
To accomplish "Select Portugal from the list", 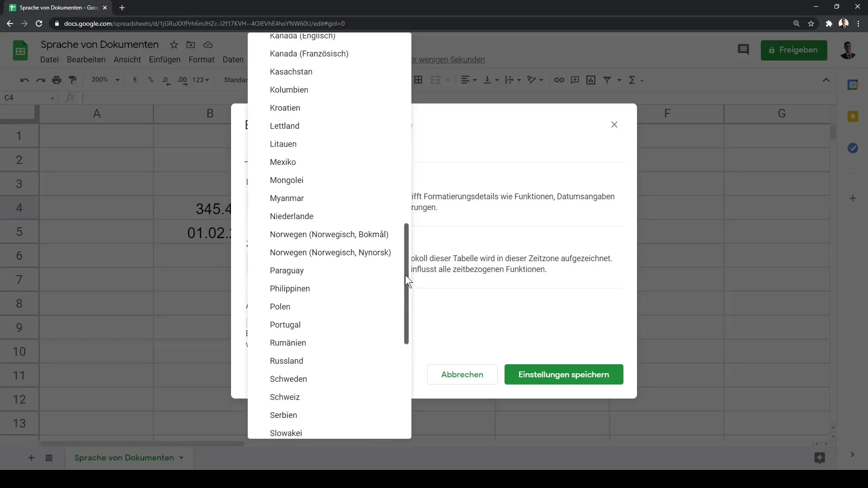I will click(x=330, y=325).
